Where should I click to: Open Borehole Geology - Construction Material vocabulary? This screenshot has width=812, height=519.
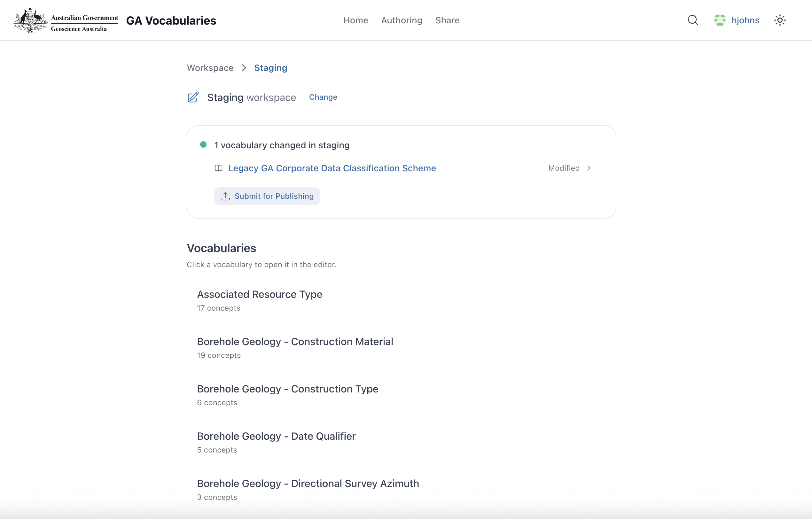pyautogui.click(x=295, y=341)
